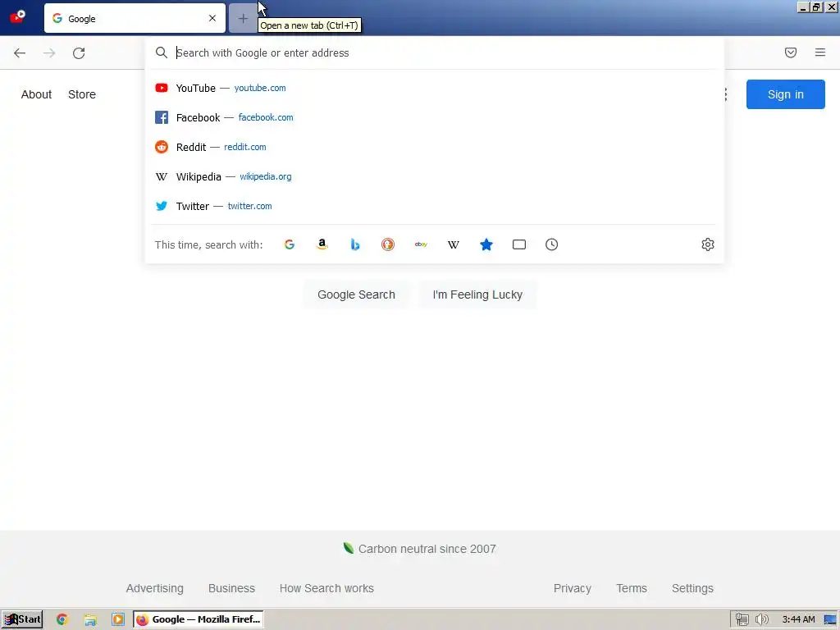This screenshot has height=630, width=840.
Task: Open volume control in system tray
Action: point(762,620)
